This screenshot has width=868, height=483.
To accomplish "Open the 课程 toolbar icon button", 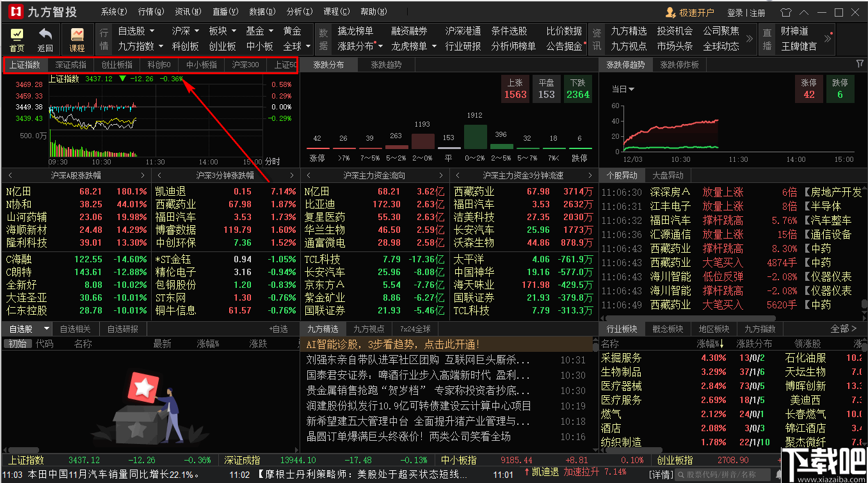I will (77, 39).
